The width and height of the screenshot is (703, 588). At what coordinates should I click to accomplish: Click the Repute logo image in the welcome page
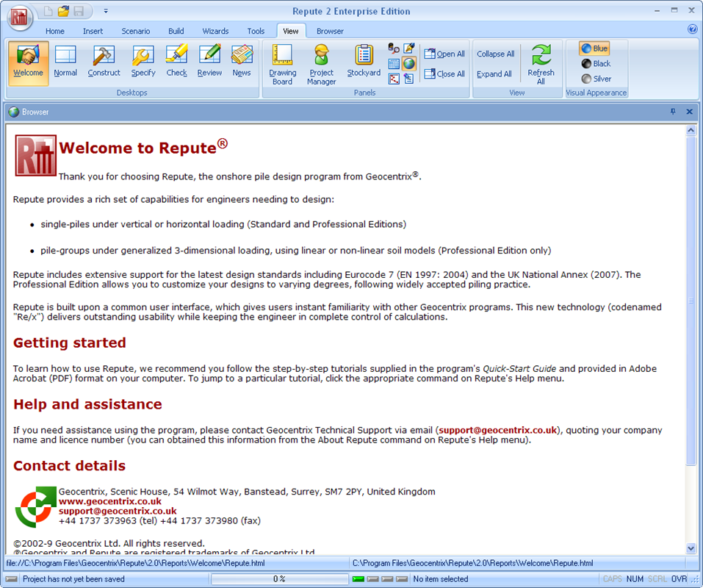(x=36, y=155)
